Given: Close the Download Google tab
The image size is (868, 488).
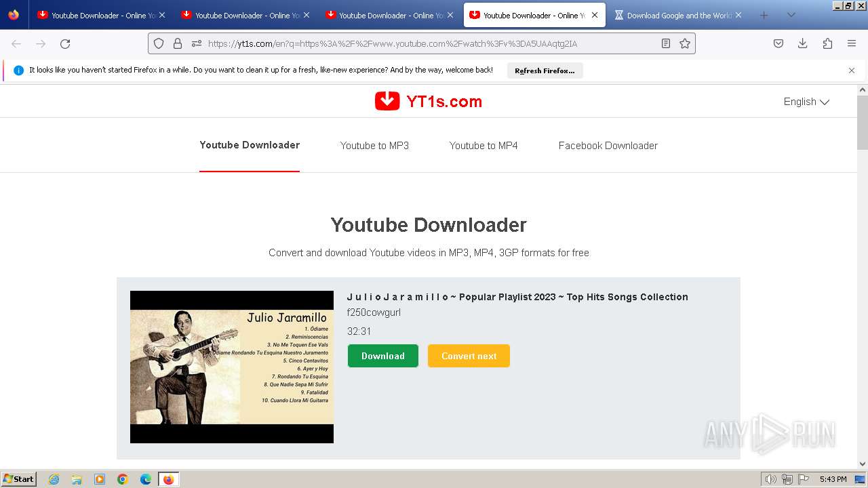Looking at the screenshot, I should click(738, 15).
